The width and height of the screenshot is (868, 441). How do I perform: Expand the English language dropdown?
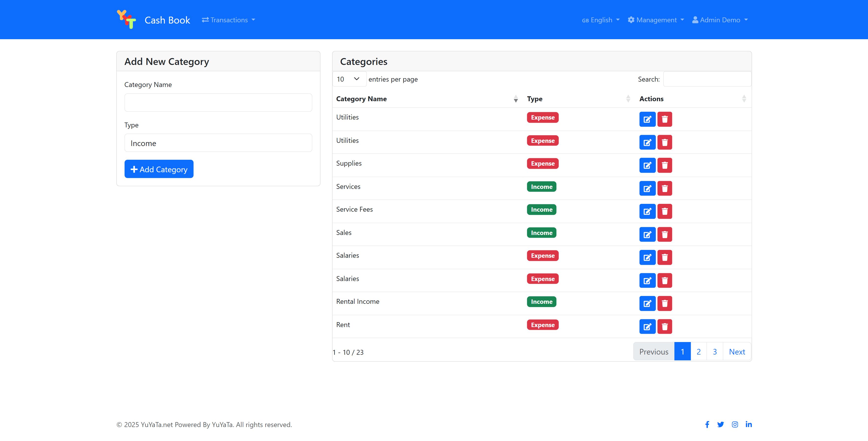pos(600,20)
